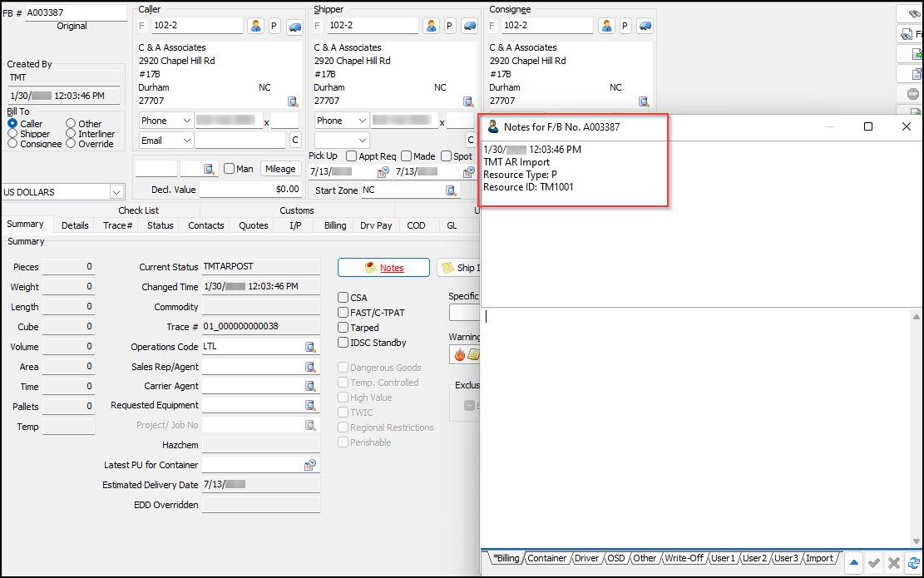The height and width of the screenshot is (578, 924).
Task: Click the X cancel icon in Notes toolbar
Action: pyautogui.click(x=894, y=563)
